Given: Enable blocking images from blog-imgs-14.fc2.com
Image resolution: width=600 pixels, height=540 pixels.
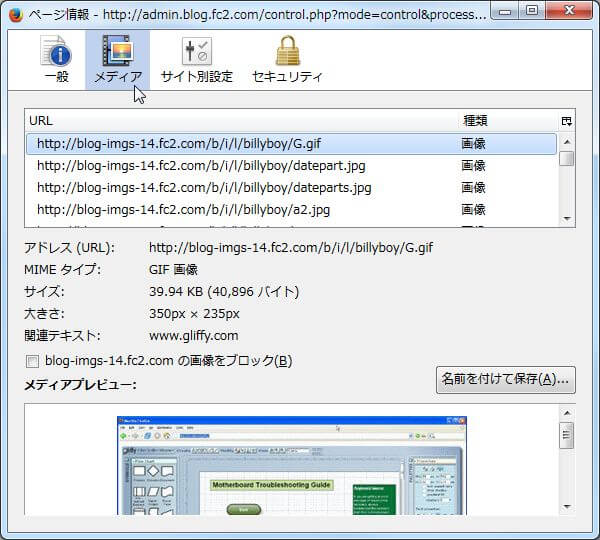Looking at the screenshot, I should (33, 361).
